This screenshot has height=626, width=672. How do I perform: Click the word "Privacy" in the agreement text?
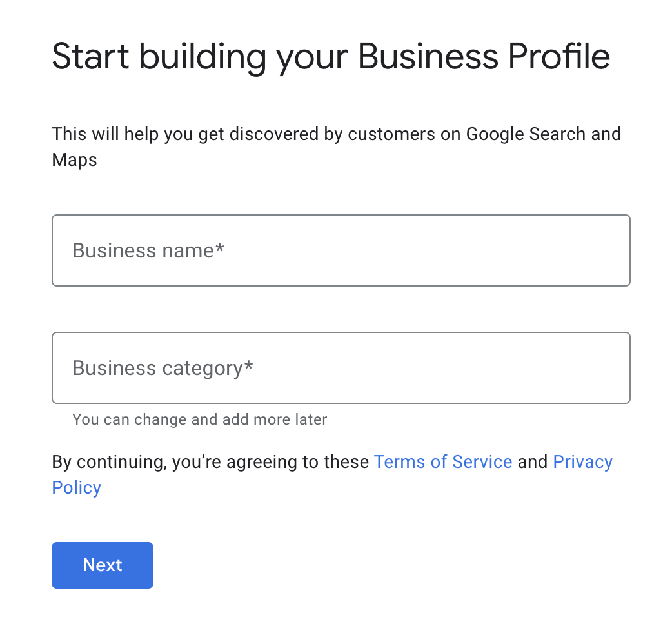(582, 462)
